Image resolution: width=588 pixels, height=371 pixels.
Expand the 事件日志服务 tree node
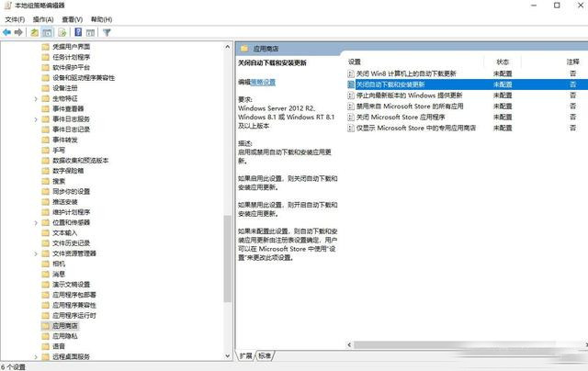(x=35, y=118)
